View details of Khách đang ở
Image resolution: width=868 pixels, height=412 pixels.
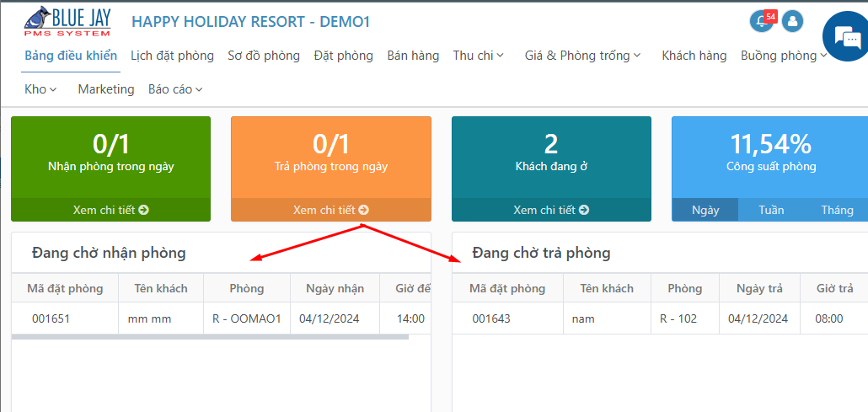(551, 210)
